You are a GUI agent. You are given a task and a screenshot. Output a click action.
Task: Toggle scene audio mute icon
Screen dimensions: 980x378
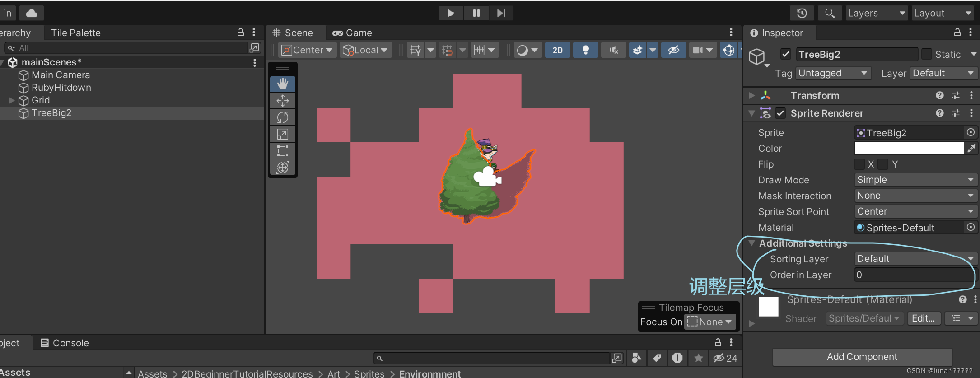click(x=613, y=50)
